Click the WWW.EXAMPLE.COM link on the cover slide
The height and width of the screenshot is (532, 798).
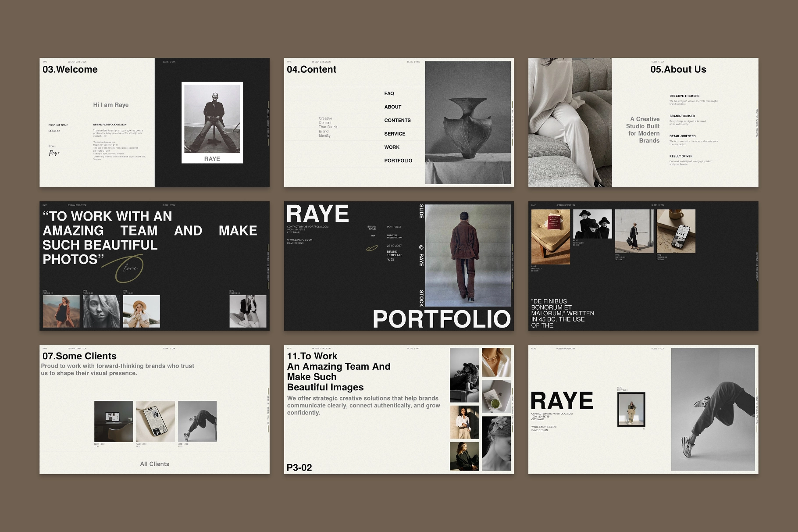300,240
